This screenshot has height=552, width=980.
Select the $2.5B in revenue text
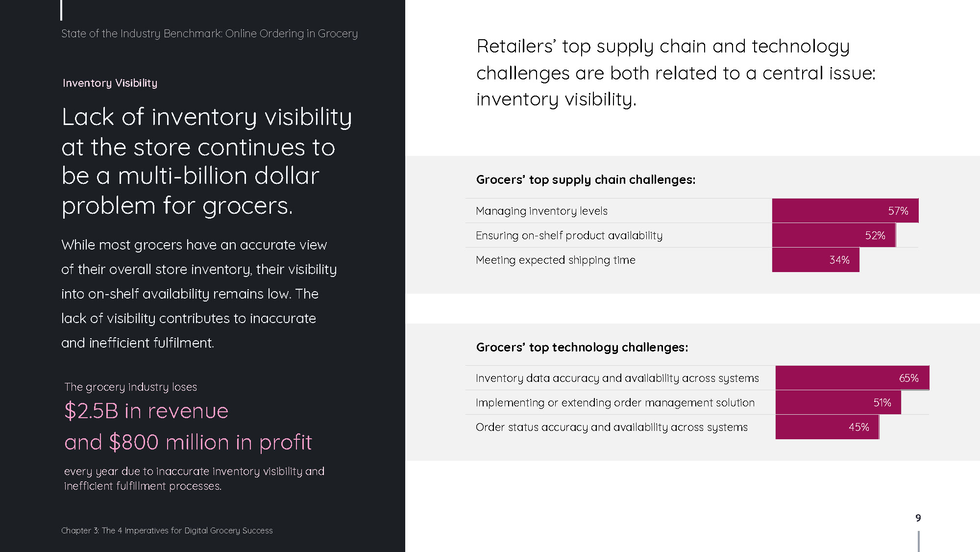pyautogui.click(x=147, y=411)
